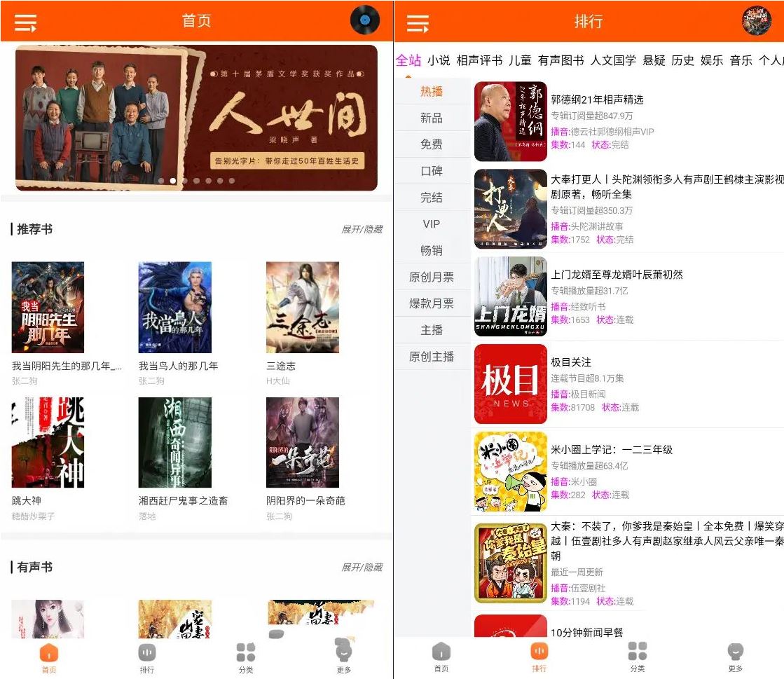Open the hamburger menu on the home page

coord(26,21)
